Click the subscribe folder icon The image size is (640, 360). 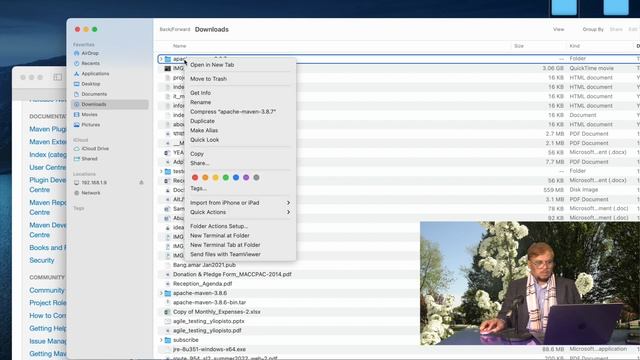[x=168, y=340]
